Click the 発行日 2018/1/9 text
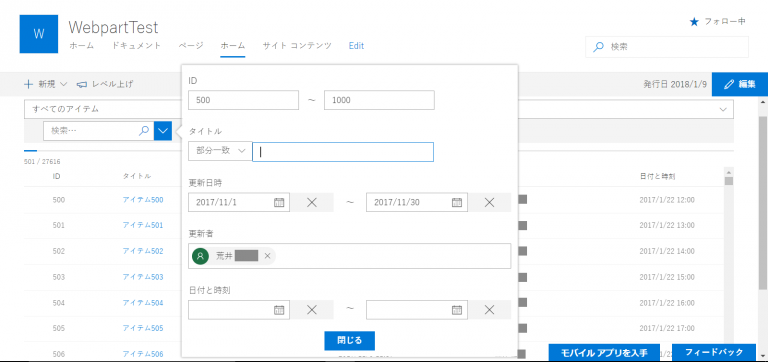The width and height of the screenshot is (768, 362). click(675, 84)
